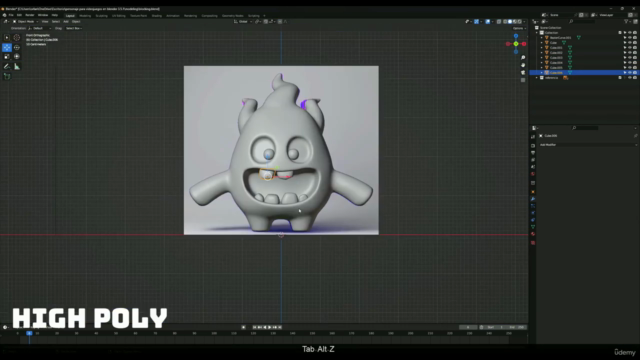640x360 pixels.
Task: Expand the referencia collection
Action: coord(537,78)
